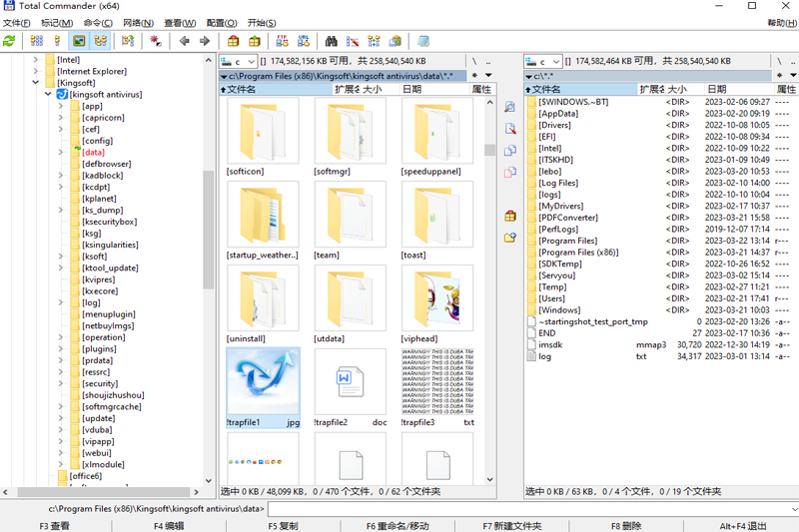The height and width of the screenshot is (532, 799).
Task: Click the pack files toolbar icon
Action: click(x=233, y=41)
